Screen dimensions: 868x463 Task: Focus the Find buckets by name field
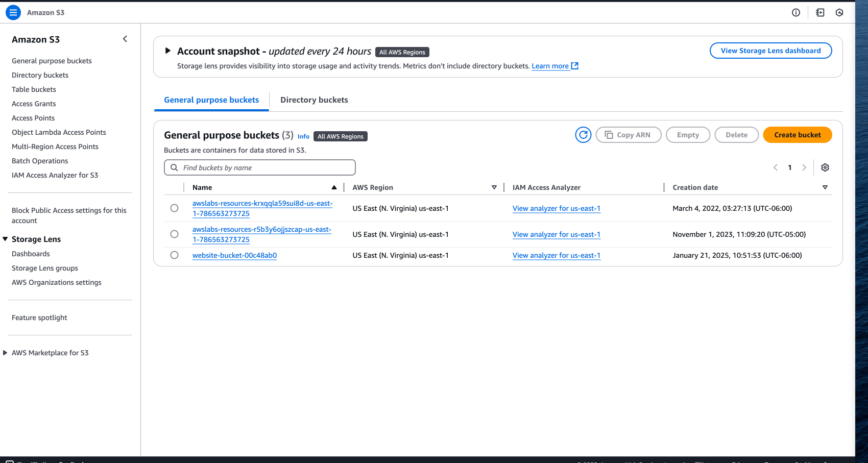coord(259,167)
